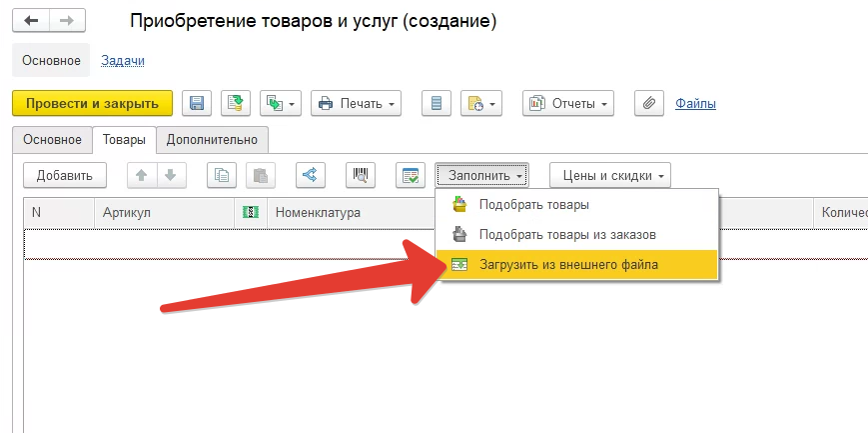This screenshot has width=868, height=433.
Task: Move row up with arrow icon
Action: tap(142, 175)
